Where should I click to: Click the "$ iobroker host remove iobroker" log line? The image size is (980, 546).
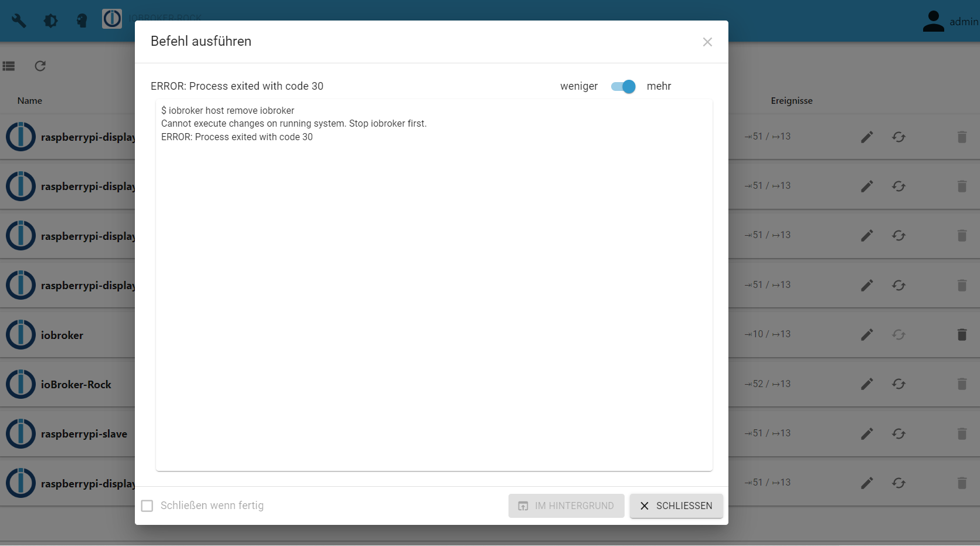(x=228, y=110)
